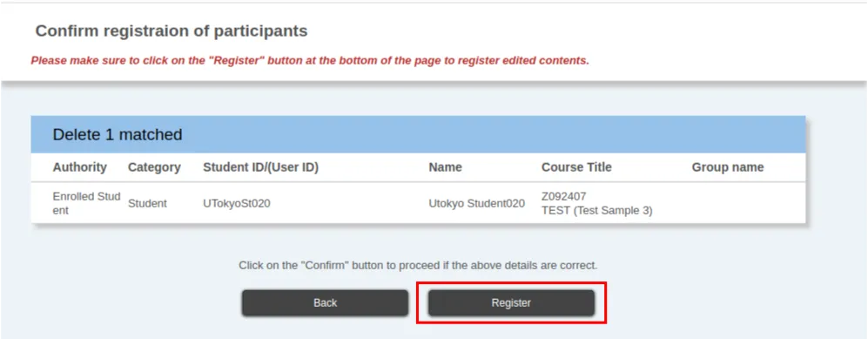Select the Category column header
Screen dimensions: 868x339
(154, 167)
